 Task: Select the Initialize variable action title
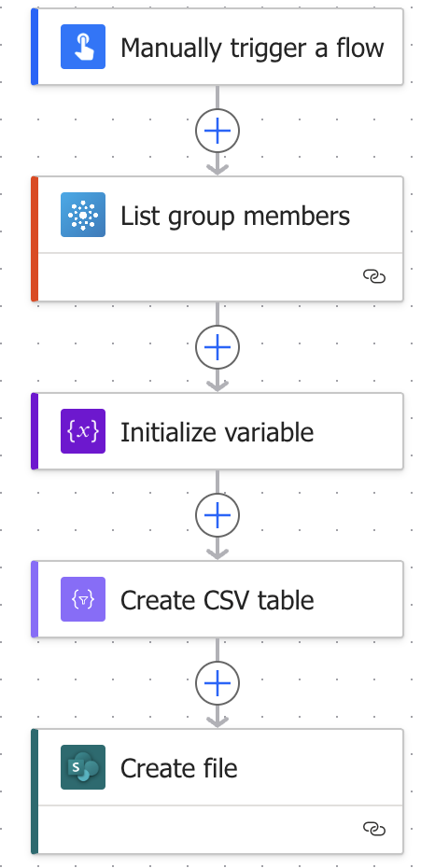(x=217, y=432)
